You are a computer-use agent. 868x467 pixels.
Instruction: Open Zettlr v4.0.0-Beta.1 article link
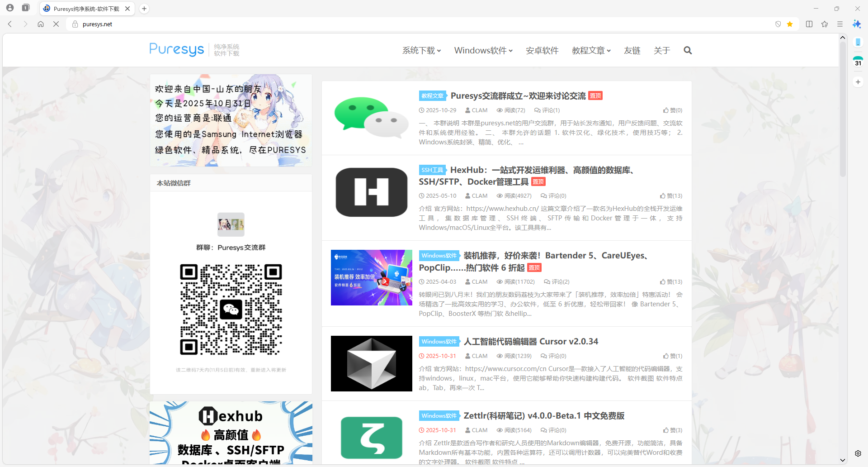coord(543,416)
